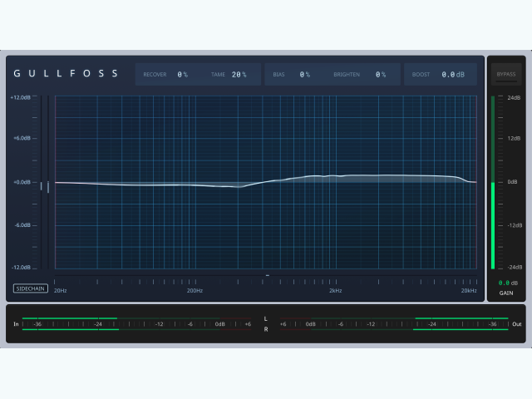The width and height of the screenshot is (532, 399).
Task: Click the 0dB gain scale label
Action: coord(512,182)
